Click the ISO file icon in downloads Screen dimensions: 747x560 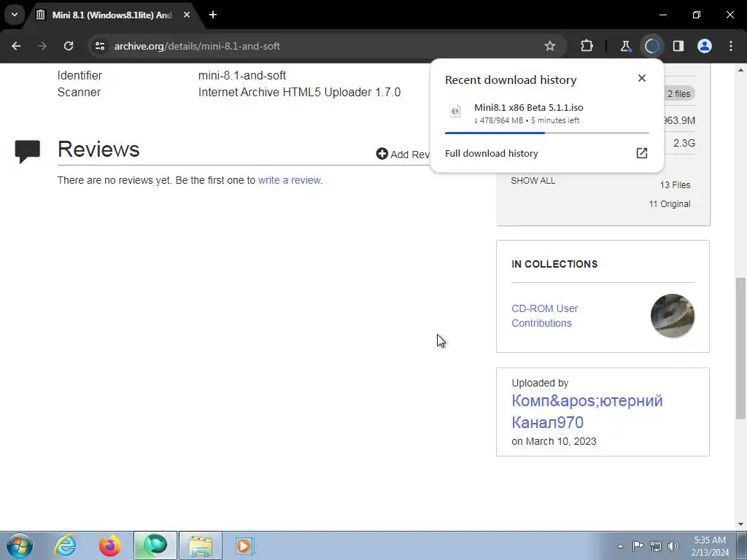pyautogui.click(x=455, y=111)
